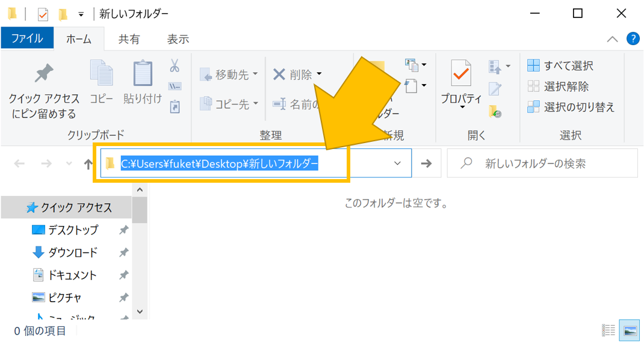Click the search box 新しいフォルダーの検索
The image size is (644, 342).
click(x=542, y=163)
